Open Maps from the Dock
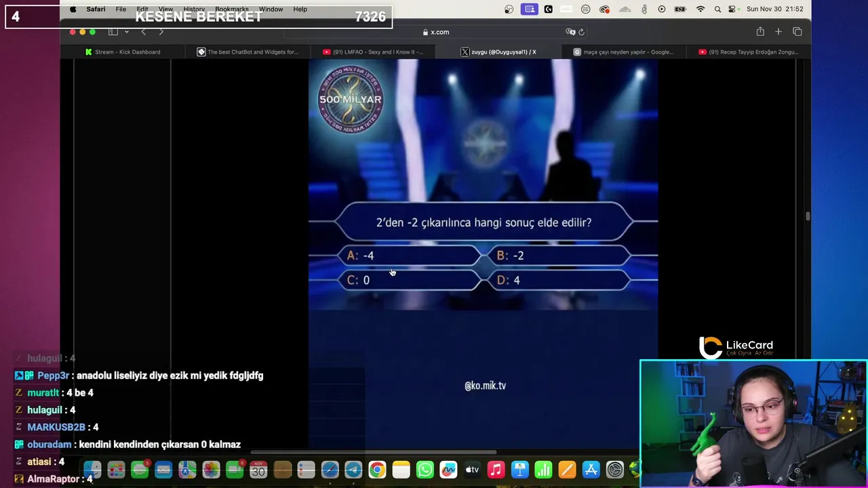 (x=187, y=470)
